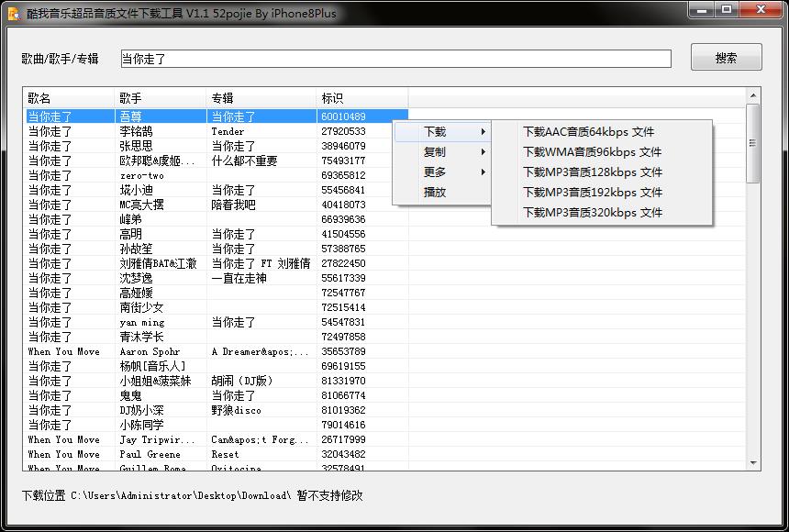Sort by the 标识 column header
The image size is (789, 532).
[362, 98]
